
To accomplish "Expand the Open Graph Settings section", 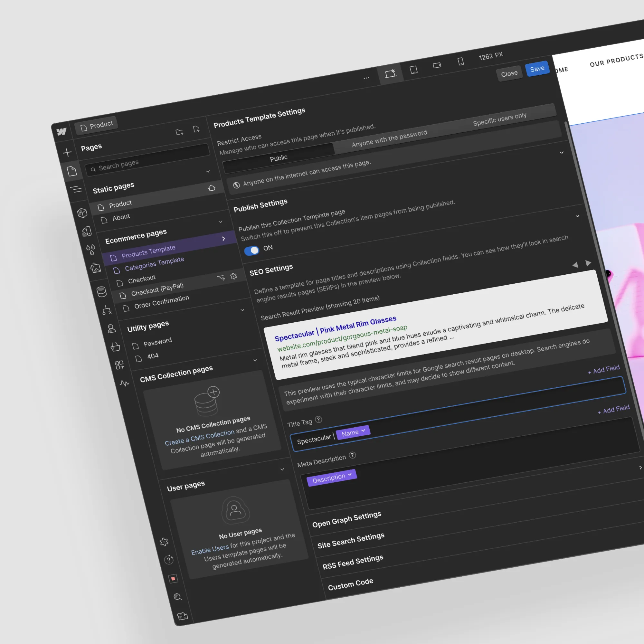I will pos(347,519).
